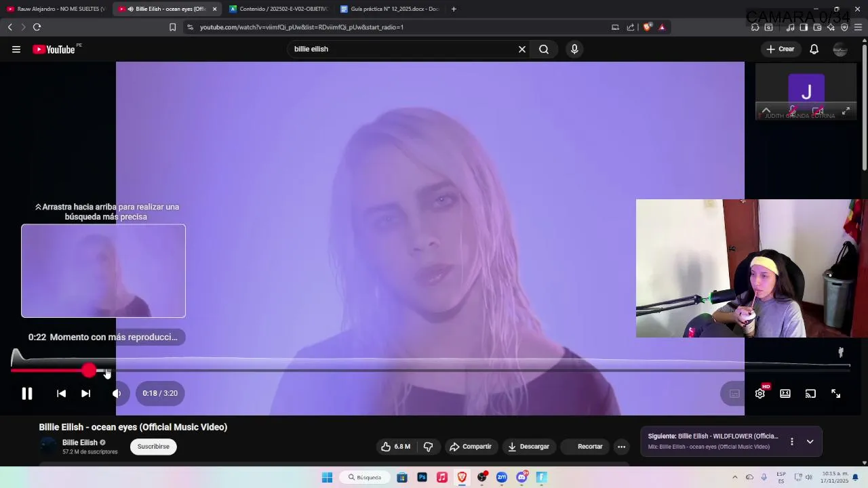Share the page from address bar

[631, 27]
